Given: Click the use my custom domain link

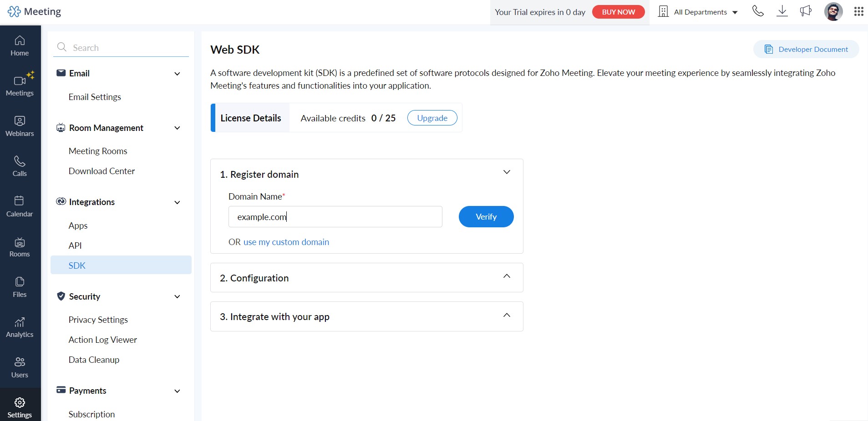Looking at the screenshot, I should 286,242.
